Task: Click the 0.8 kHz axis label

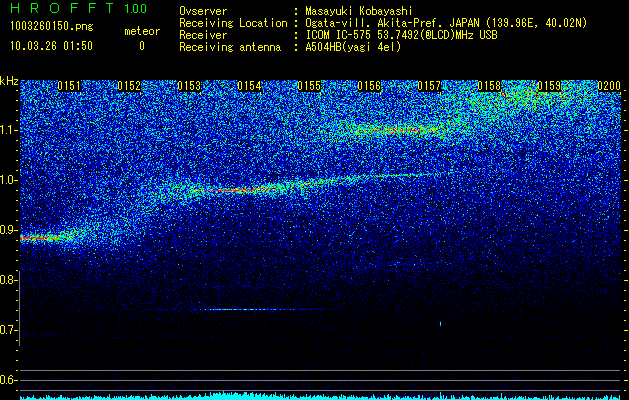Action: click(8, 280)
